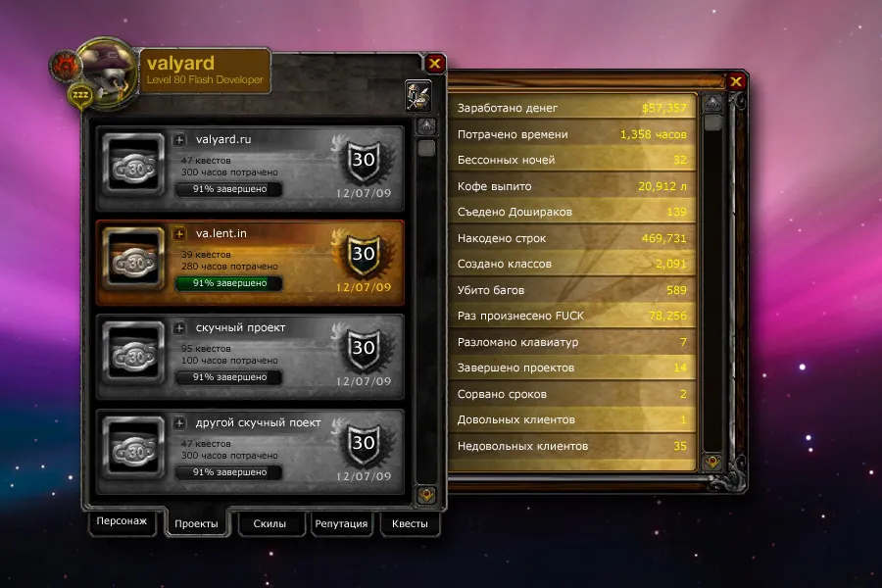Click the level 30 shield on скучный проект

point(363,349)
